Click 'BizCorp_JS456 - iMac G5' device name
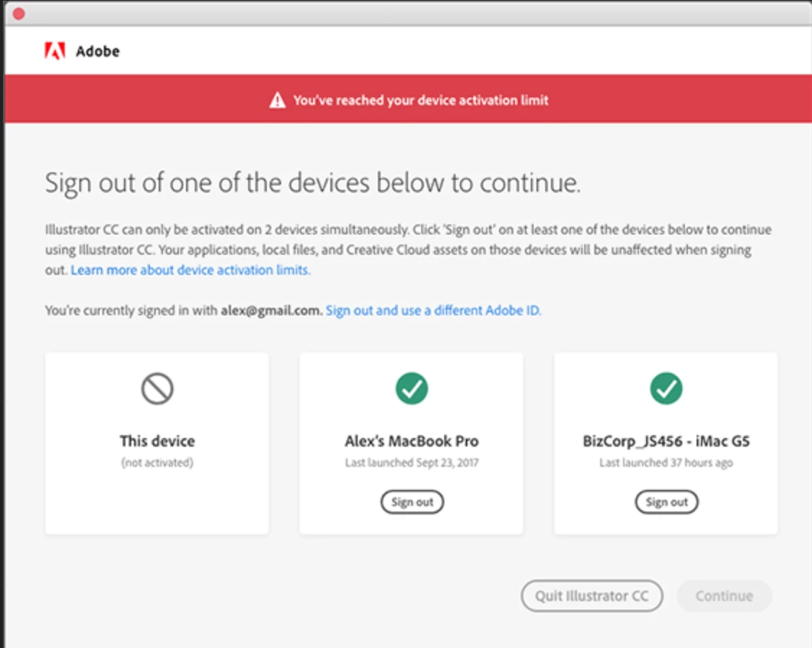 point(666,441)
